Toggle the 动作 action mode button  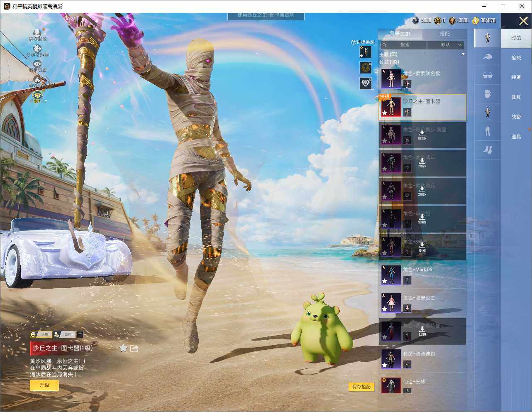click(64, 334)
